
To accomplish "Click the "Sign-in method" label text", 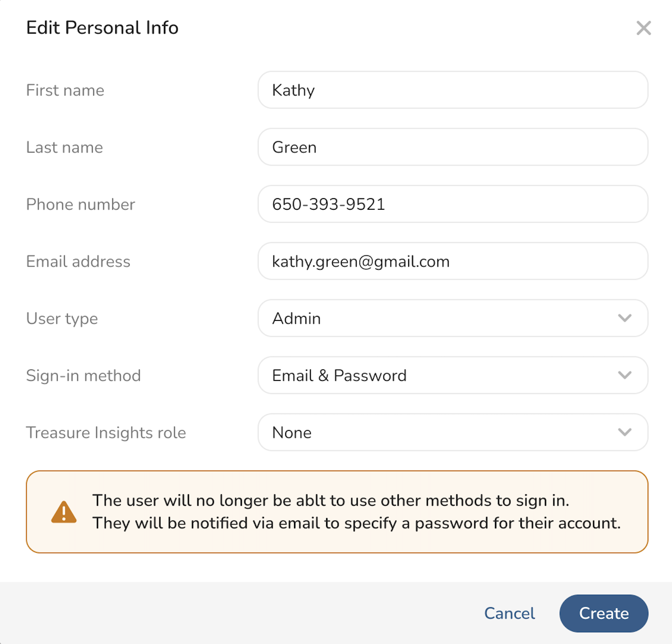I will click(x=83, y=375).
